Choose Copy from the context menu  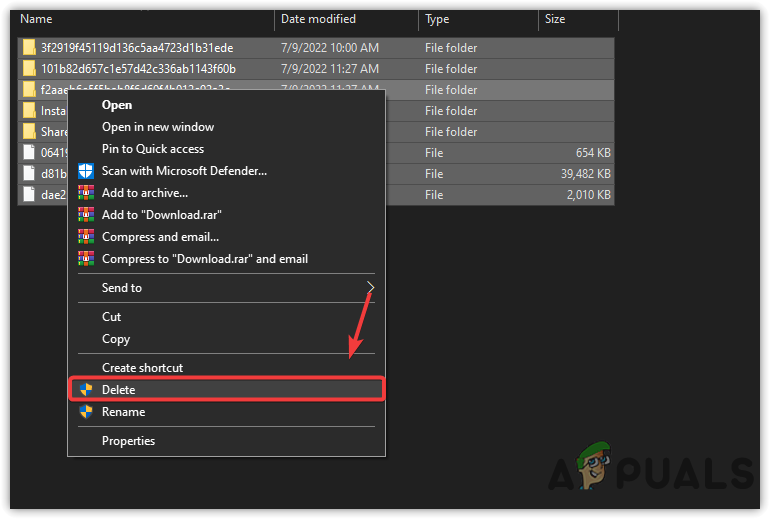[116, 339]
